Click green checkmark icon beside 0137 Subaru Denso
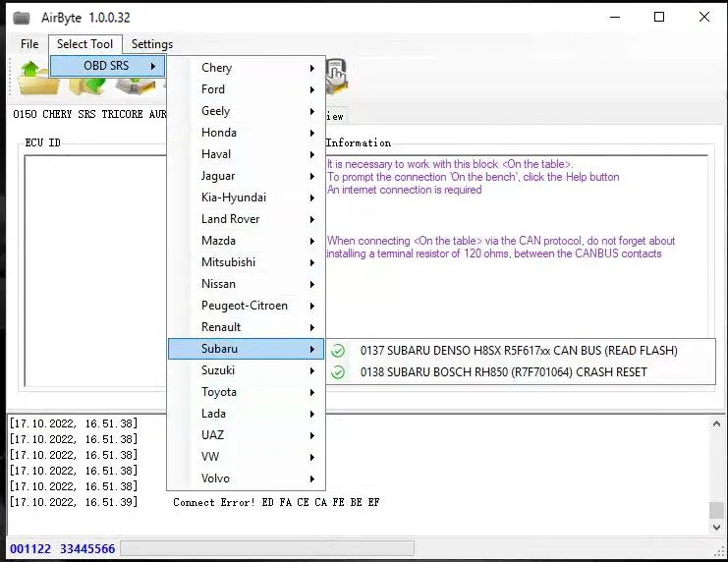 coord(338,351)
